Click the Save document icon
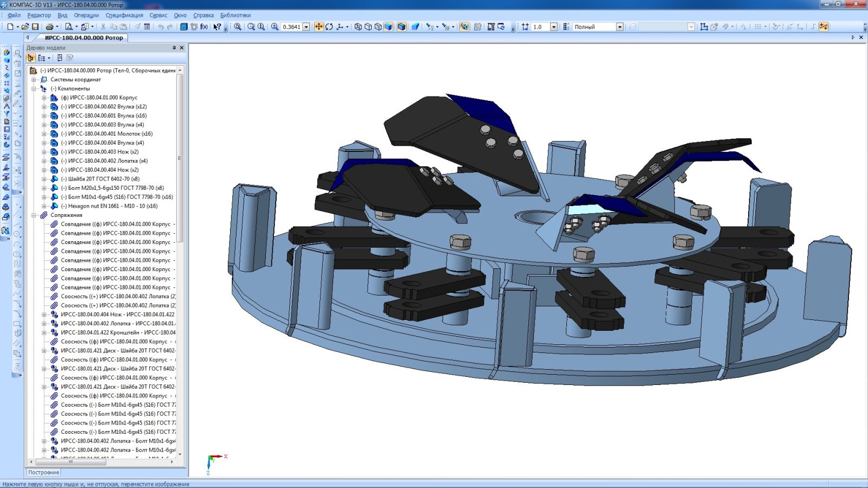 [x=35, y=27]
